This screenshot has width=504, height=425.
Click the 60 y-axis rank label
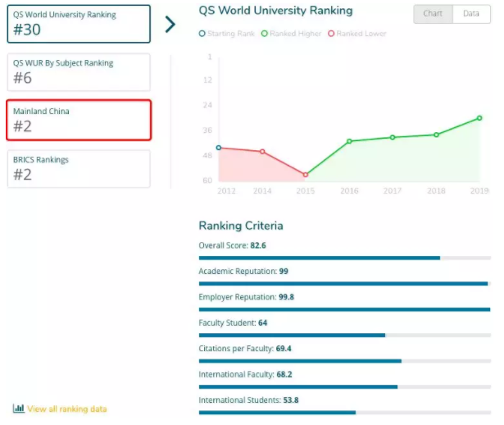click(207, 181)
